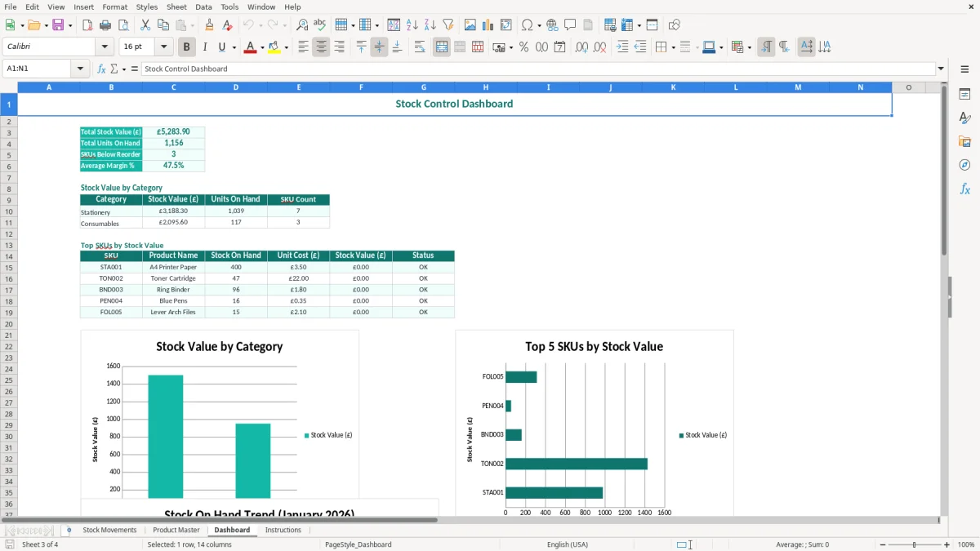This screenshot has width=980, height=551.
Task: Insert a hyperlink
Action: 552,25
